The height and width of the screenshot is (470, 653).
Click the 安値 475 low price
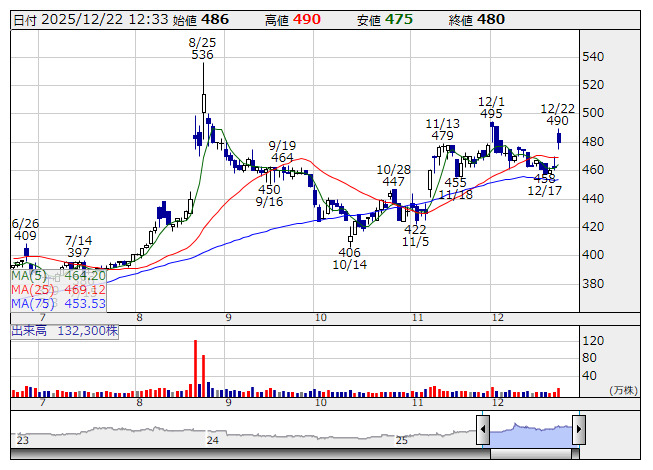[x=385, y=20]
